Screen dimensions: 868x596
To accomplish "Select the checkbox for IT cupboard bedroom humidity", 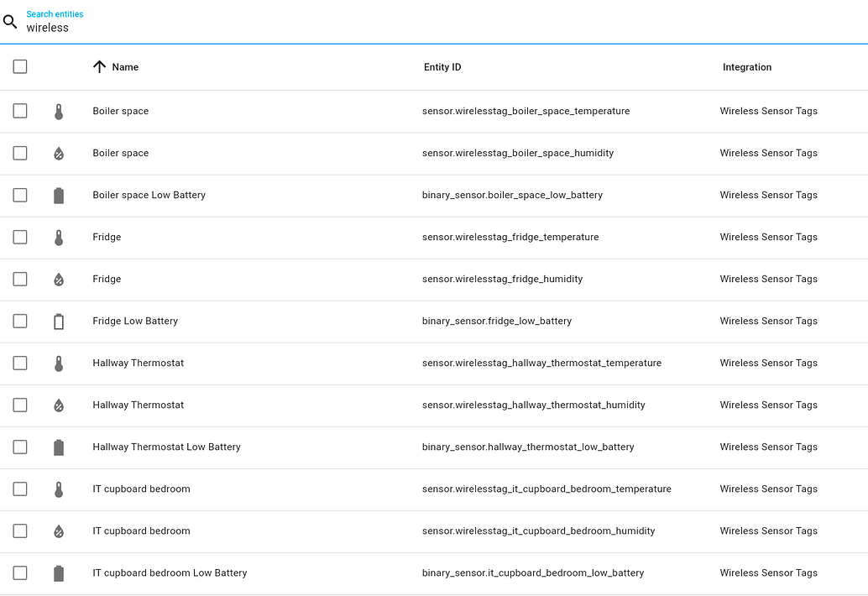I will (19, 531).
